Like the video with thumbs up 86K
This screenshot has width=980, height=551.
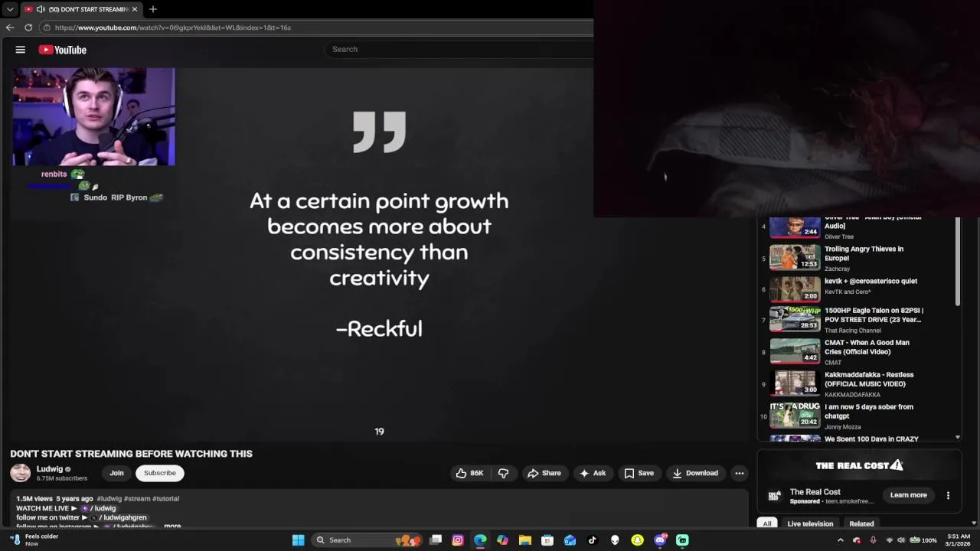pos(469,473)
